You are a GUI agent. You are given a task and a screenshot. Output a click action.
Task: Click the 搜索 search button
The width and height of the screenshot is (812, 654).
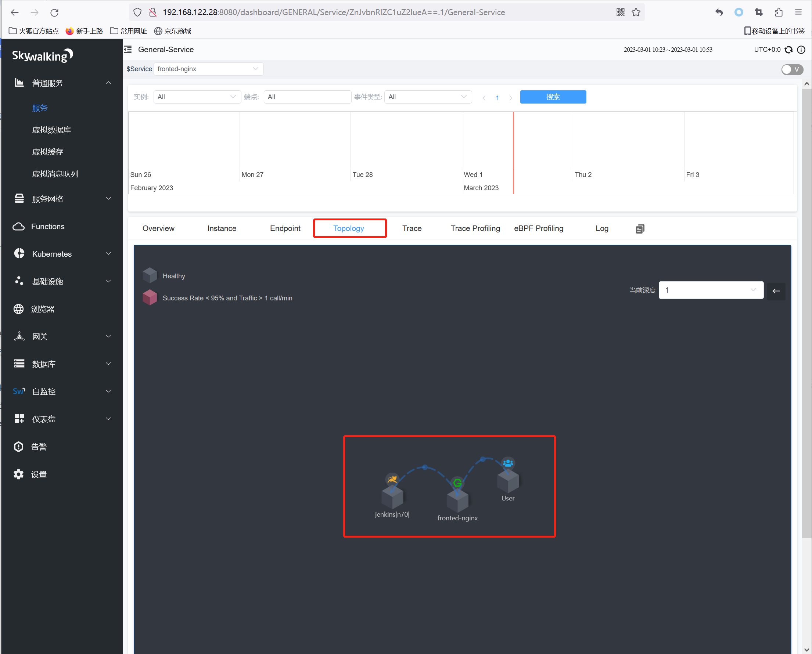click(x=553, y=97)
